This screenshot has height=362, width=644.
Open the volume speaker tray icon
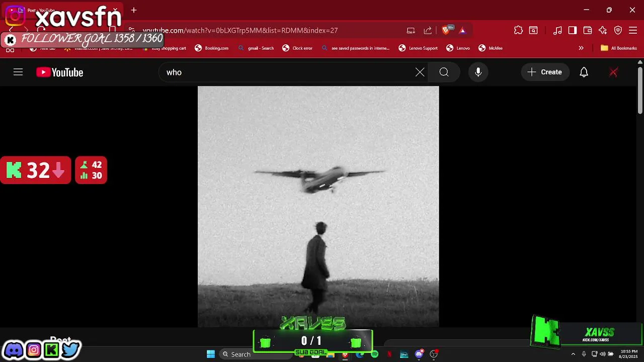(603, 354)
